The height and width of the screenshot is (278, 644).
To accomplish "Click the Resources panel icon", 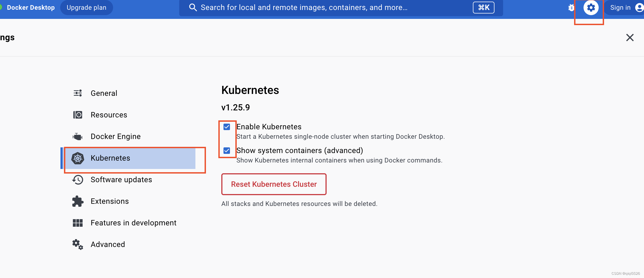I will tap(77, 115).
